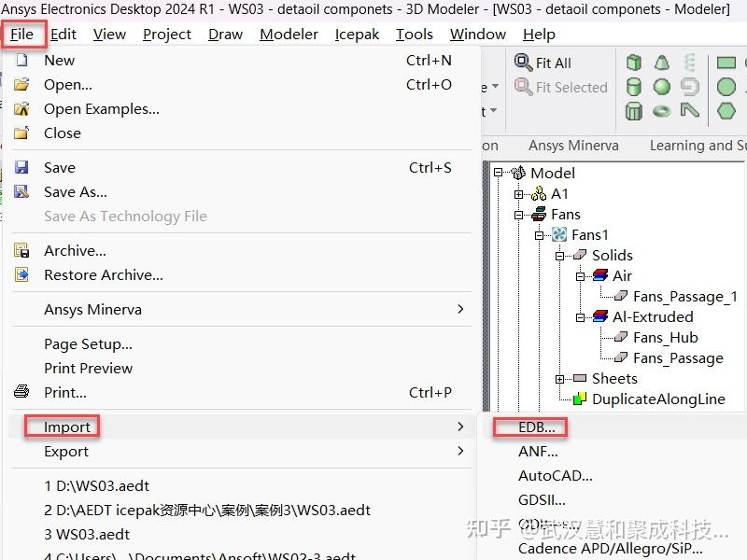
Task: Select Fans_Hub in model tree
Action: (665, 338)
